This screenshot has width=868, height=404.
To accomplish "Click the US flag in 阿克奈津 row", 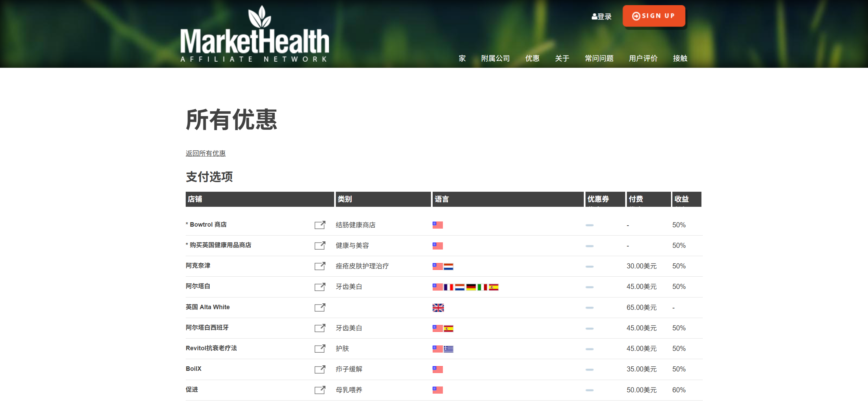I will pyautogui.click(x=438, y=266).
